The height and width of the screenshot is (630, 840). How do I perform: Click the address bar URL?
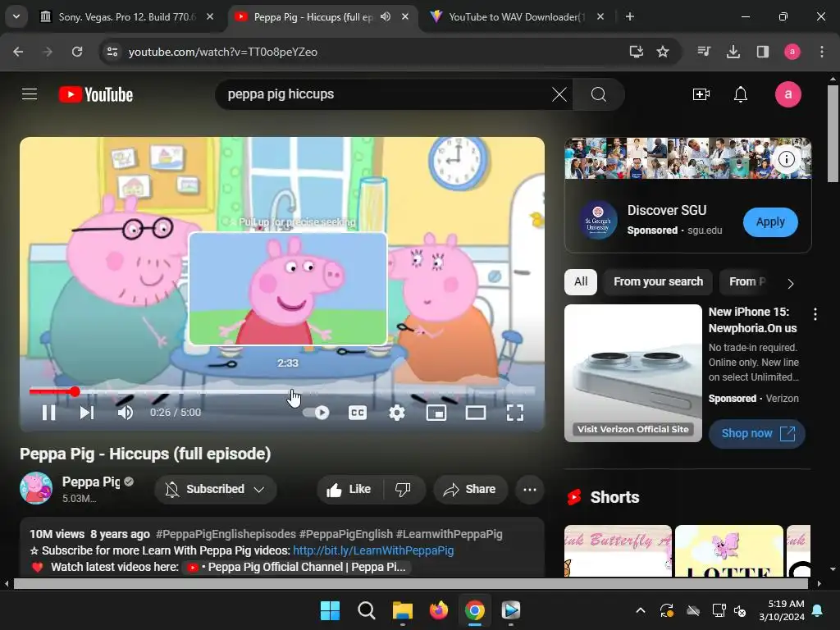(223, 52)
